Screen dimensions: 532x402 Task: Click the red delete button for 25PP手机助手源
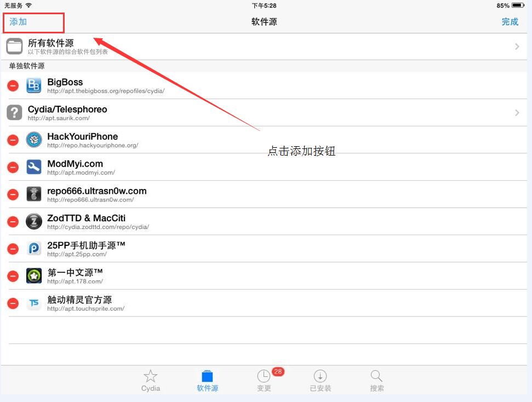[x=13, y=249]
